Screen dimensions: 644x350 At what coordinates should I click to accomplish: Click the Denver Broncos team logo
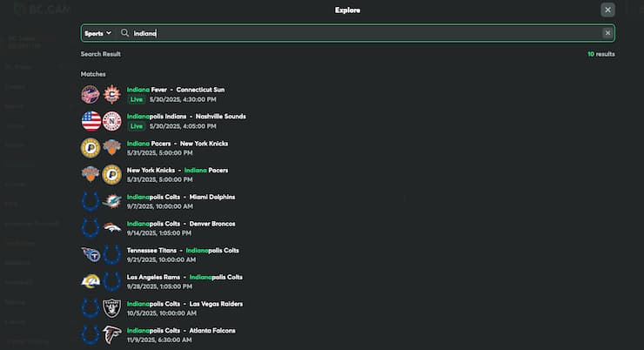click(111, 228)
